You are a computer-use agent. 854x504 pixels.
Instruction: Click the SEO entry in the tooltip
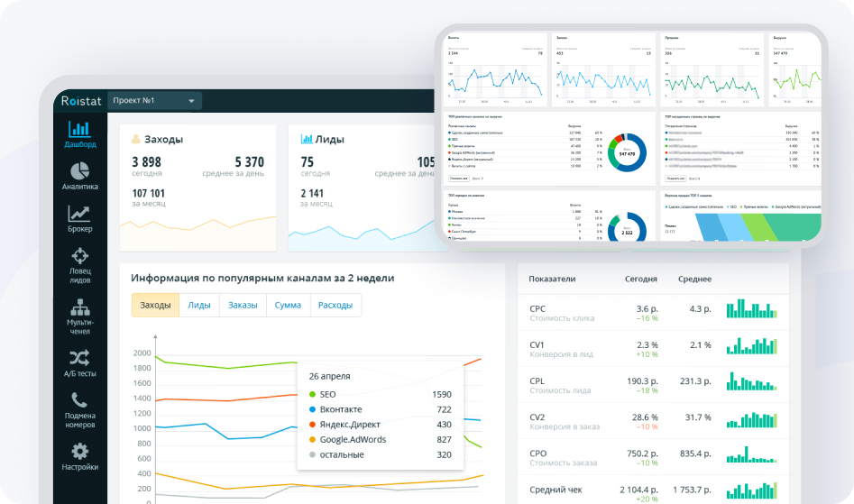[381, 394]
